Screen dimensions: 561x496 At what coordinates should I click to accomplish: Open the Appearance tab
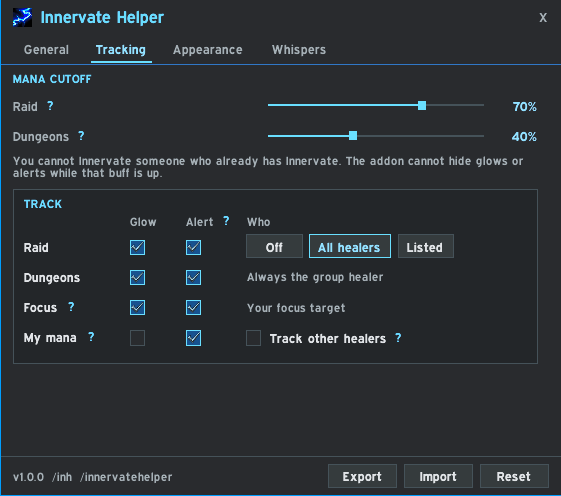tap(208, 50)
